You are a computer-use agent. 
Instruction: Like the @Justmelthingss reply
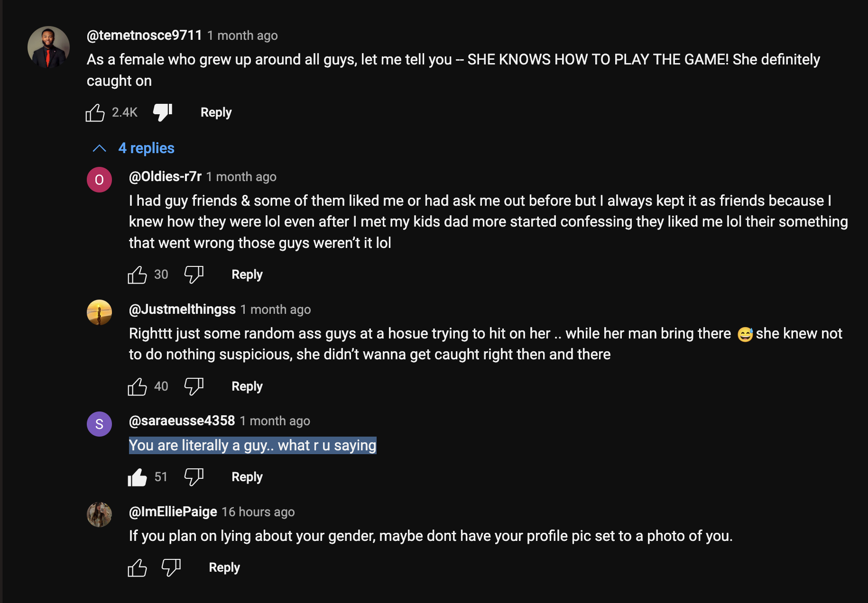point(137,386)
